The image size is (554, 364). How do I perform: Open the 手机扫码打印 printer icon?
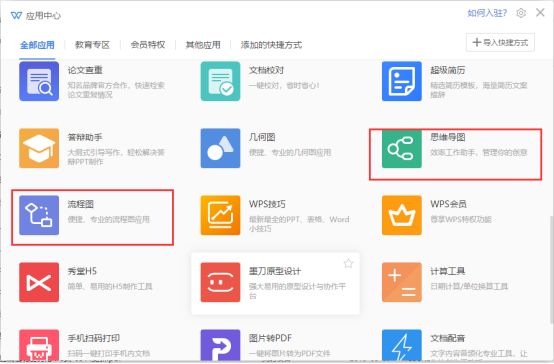coord(39,345)
